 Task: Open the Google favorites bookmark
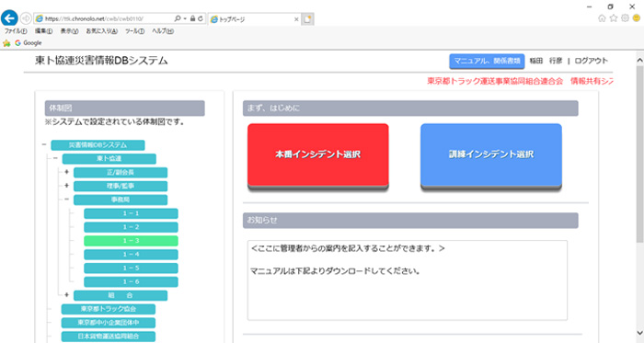tap(29, 42)
